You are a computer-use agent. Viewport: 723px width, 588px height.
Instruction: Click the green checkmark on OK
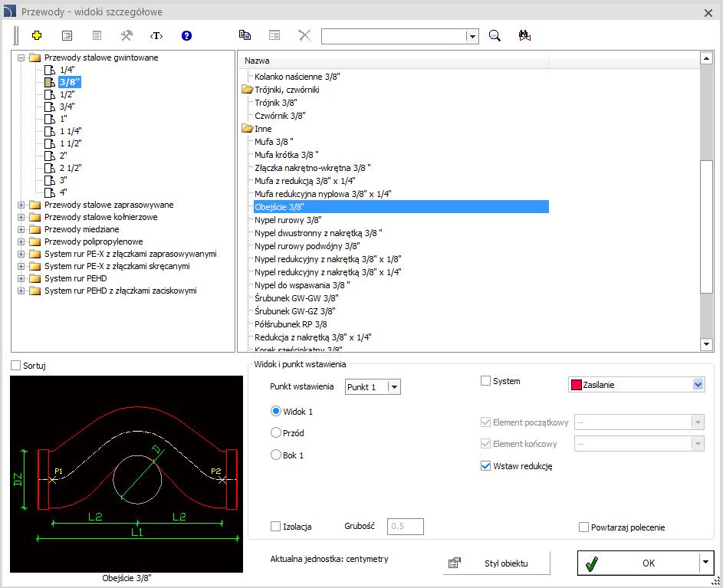(x=591, y=563)
